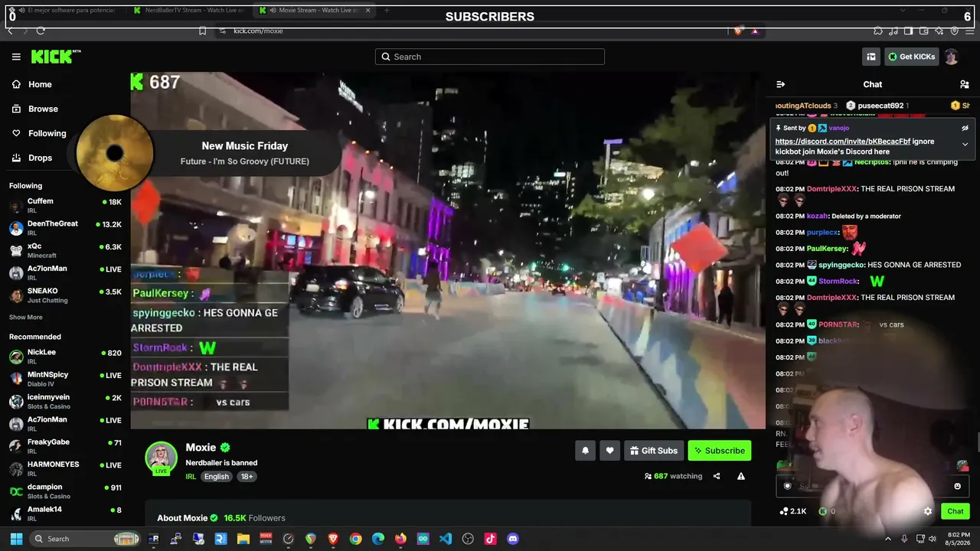Open NickLee recommended channel
This screenshot has height=551, width=980.
[65, 357]
